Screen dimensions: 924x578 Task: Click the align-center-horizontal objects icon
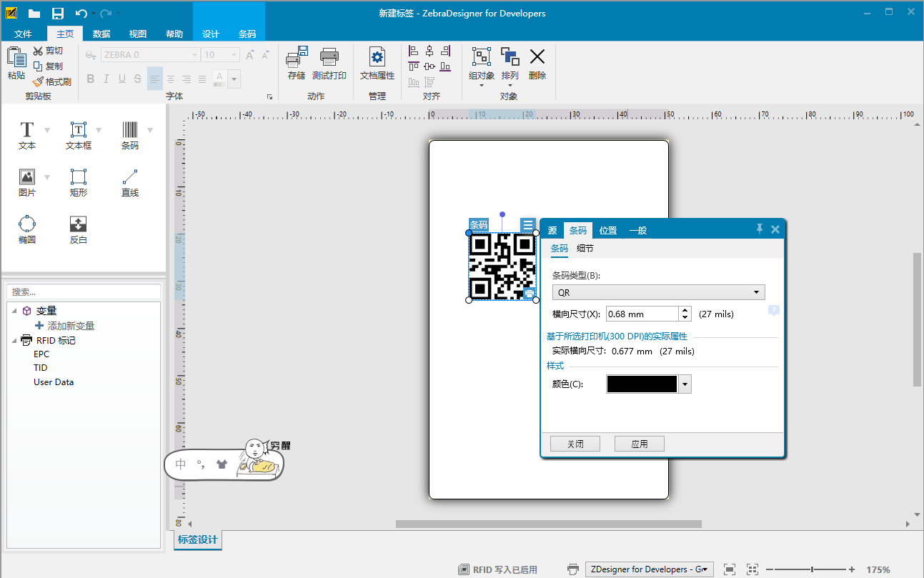pyautogui.click(x=429, y=51)
